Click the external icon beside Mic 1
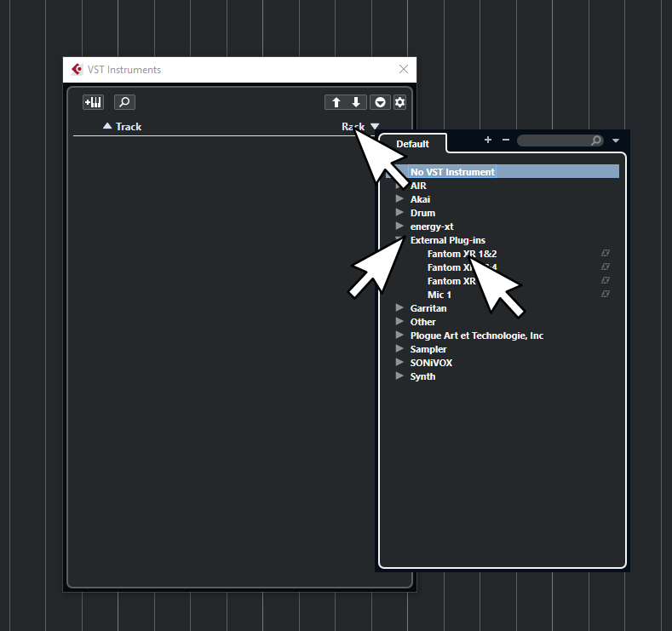The width and height of the screenshot is (672, 631). coord(606,294)
